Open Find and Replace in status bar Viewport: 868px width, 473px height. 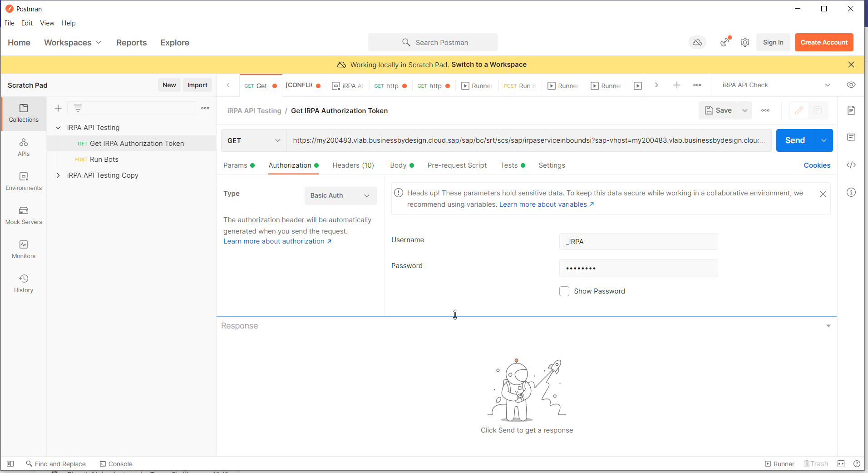[56, 464]
